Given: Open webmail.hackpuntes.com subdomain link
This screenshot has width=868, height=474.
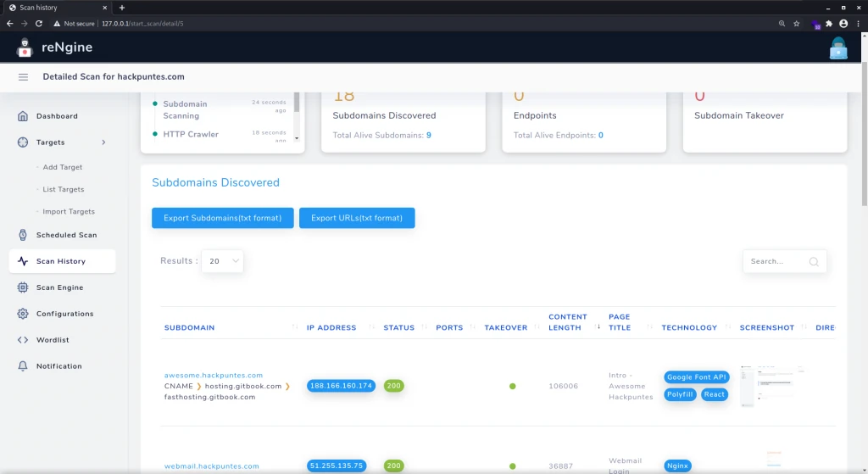Looking at the screenshot, I should pos(211,466).
